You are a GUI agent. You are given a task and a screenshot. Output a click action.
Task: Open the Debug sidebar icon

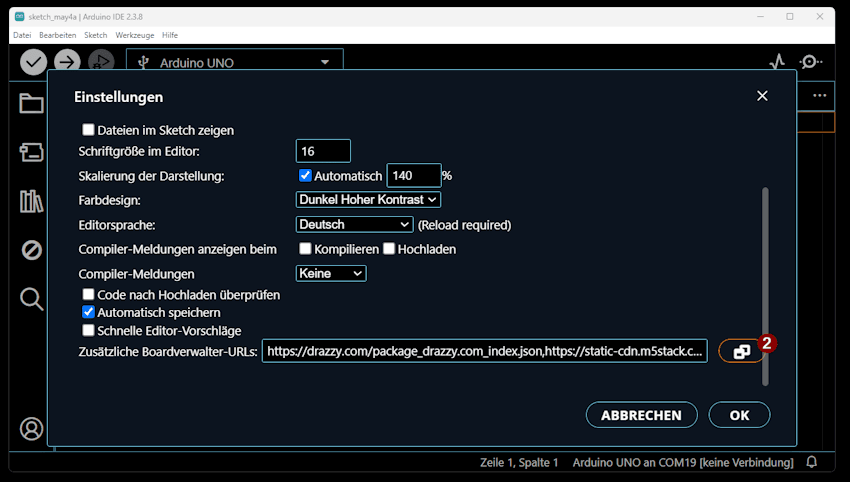coord(31,250)
